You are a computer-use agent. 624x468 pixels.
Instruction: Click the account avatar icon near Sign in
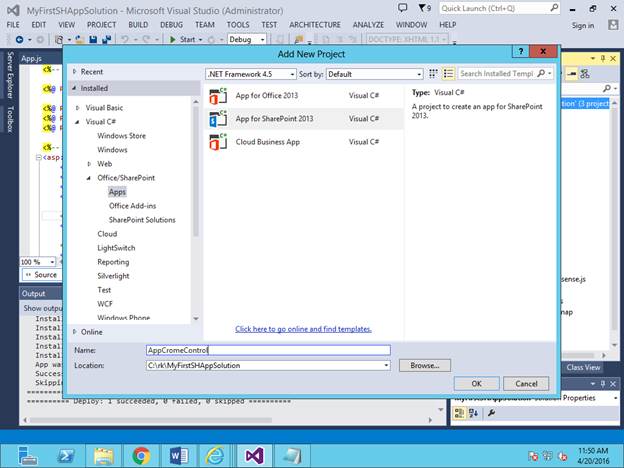pos(613,25)
